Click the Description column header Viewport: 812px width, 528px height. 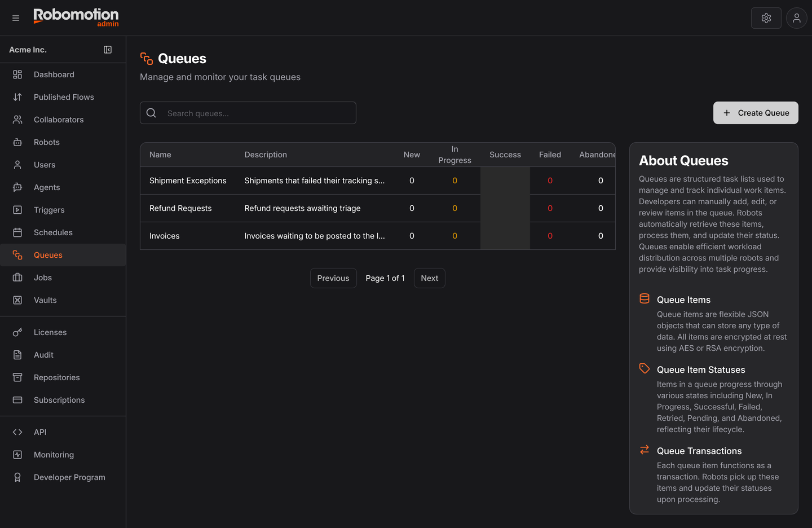(266, 155)
